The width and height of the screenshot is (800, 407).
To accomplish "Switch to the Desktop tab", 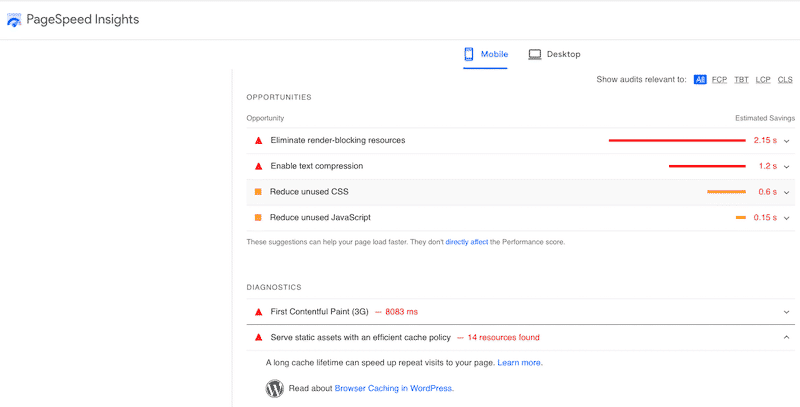I will coord(554,54).
